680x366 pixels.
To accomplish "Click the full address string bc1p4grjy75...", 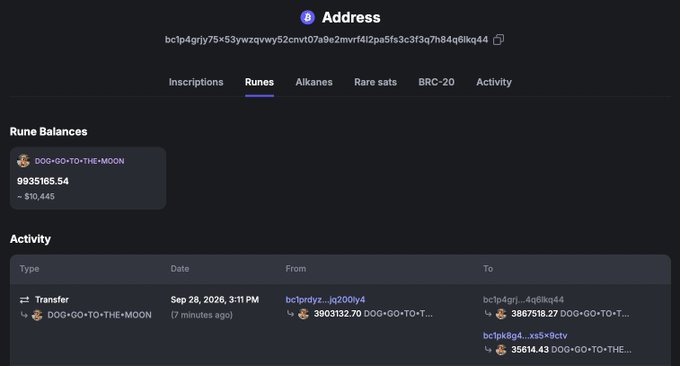I will 326,39.
